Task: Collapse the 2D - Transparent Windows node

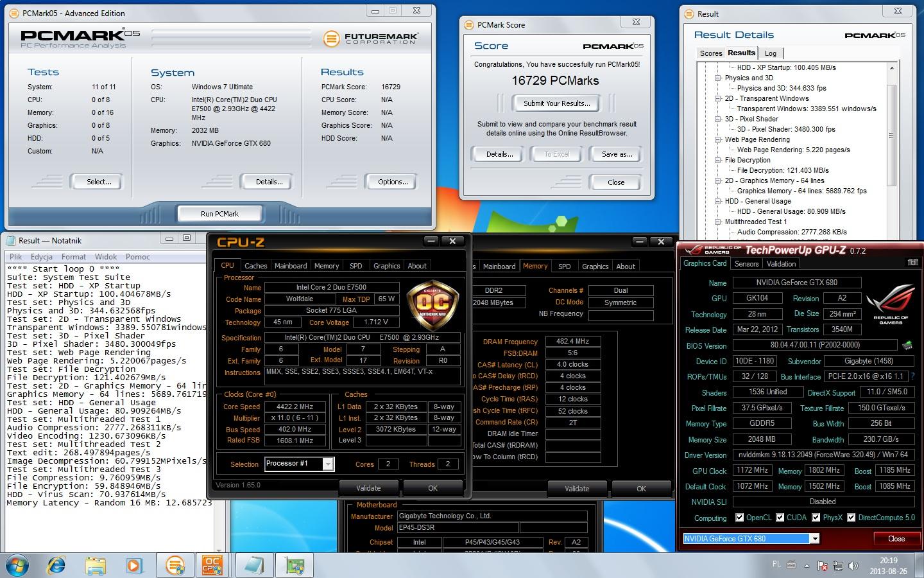Action: point(718,98)
